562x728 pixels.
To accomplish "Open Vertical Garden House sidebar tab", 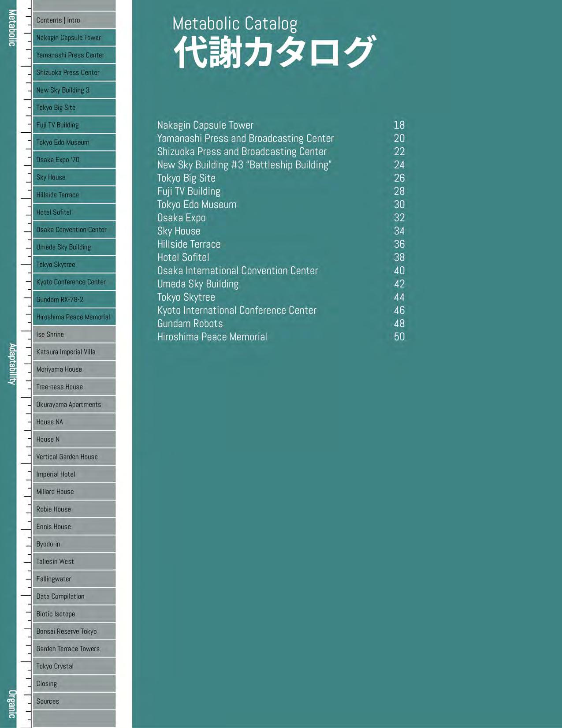I will tap(74, 457).
